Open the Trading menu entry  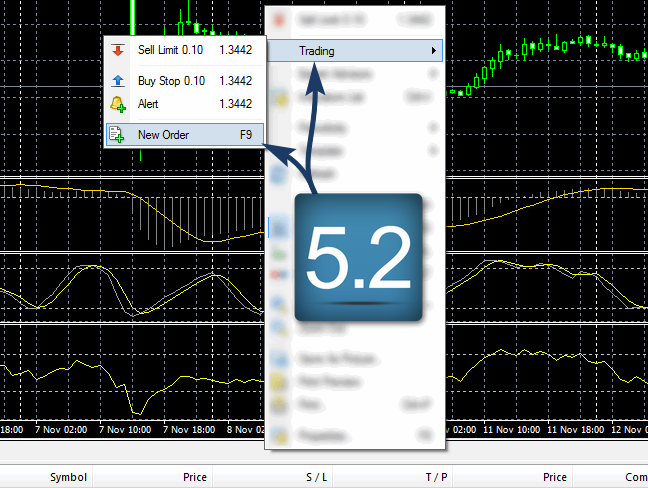[x=318, y=51]
